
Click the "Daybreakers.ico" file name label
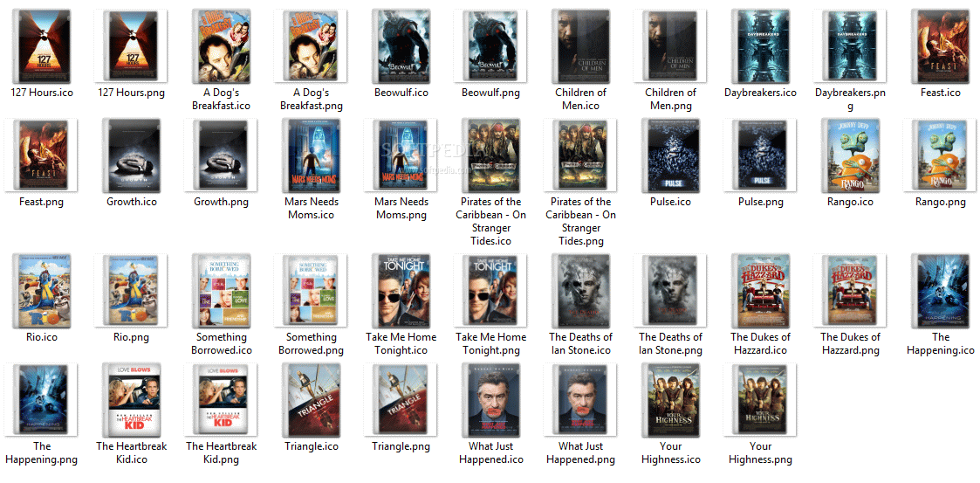pos(761,93)
